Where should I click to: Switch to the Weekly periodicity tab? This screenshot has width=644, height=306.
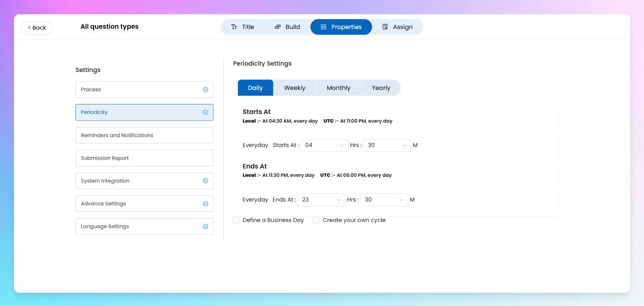[x=295, y=88]
